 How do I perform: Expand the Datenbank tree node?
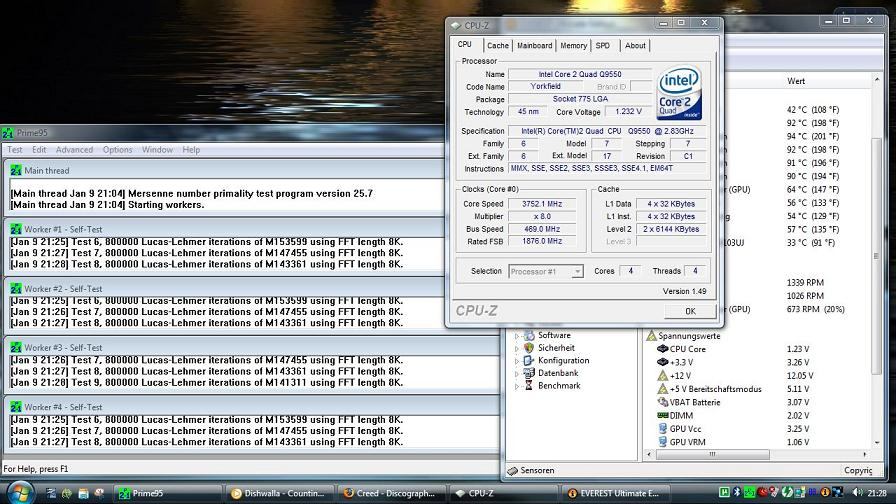point(517,374)
